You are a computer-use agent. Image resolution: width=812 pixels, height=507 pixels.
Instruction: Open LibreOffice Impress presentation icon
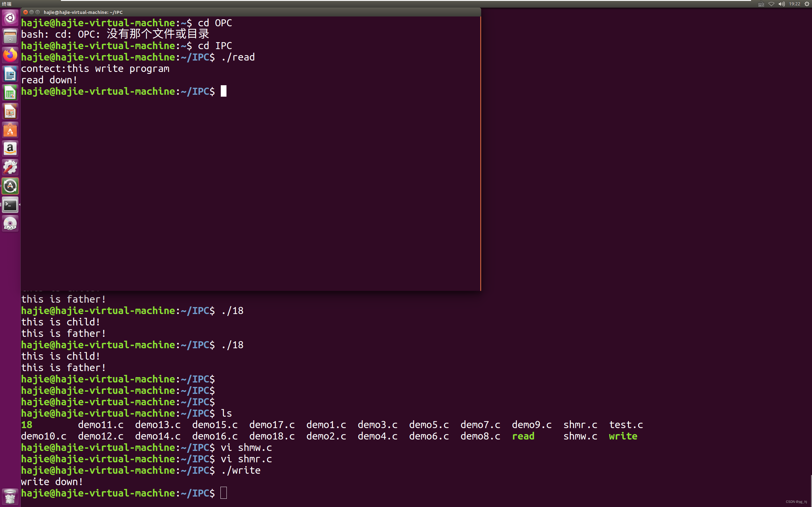(x=10, y=112)
